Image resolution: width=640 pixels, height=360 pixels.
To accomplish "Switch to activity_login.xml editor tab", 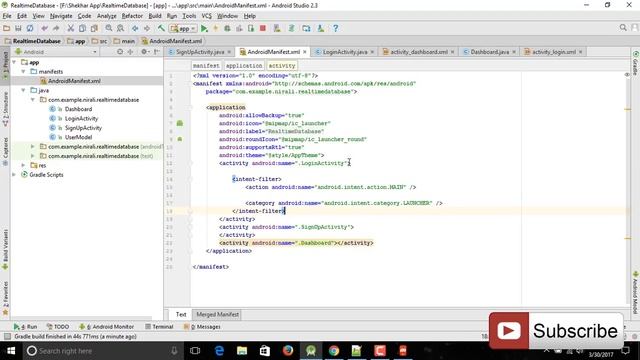I will (553, 52).
